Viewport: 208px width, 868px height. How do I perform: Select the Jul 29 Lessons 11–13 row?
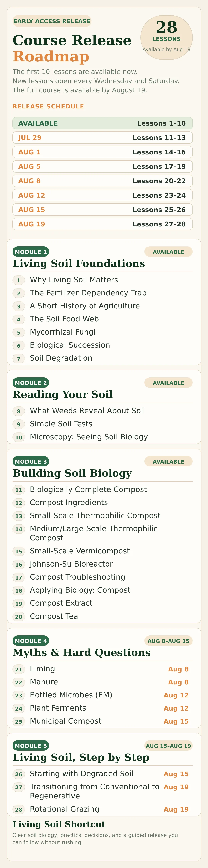102,138
